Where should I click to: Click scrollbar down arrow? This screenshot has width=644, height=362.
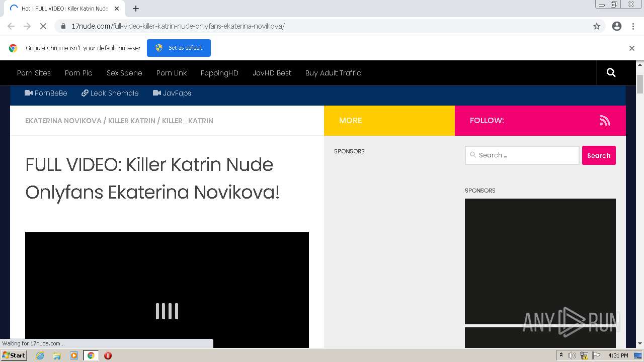[640, 344]
